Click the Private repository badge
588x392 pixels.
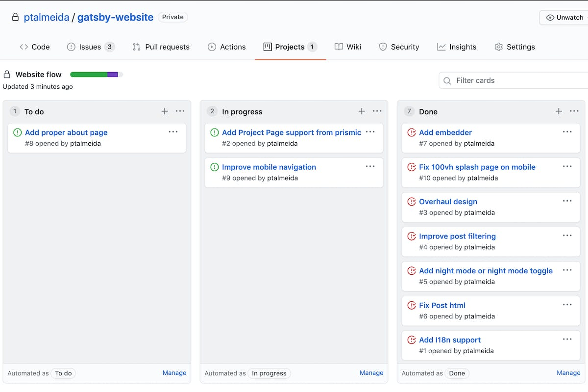click(x=173, y=17)
